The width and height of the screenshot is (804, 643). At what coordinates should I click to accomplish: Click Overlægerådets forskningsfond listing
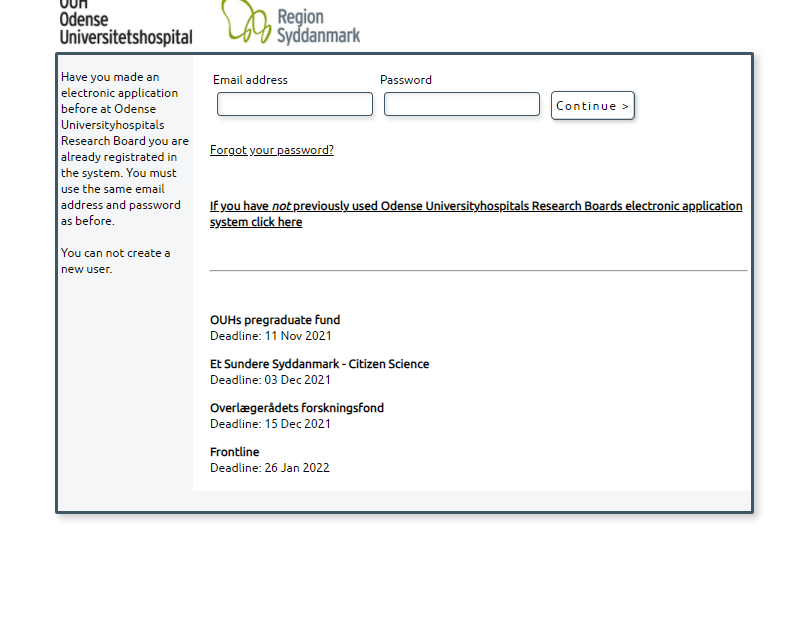coord(296,407)
